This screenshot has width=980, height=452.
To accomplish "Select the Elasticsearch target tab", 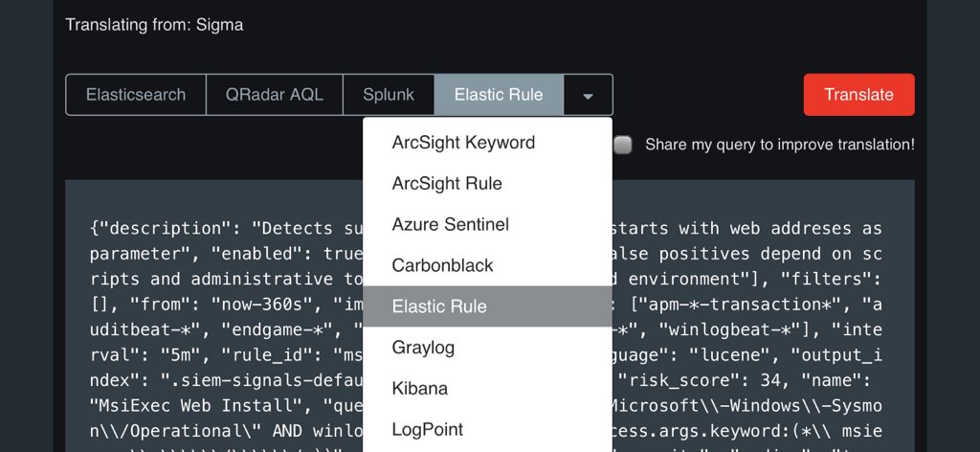I will pos(136,95).
